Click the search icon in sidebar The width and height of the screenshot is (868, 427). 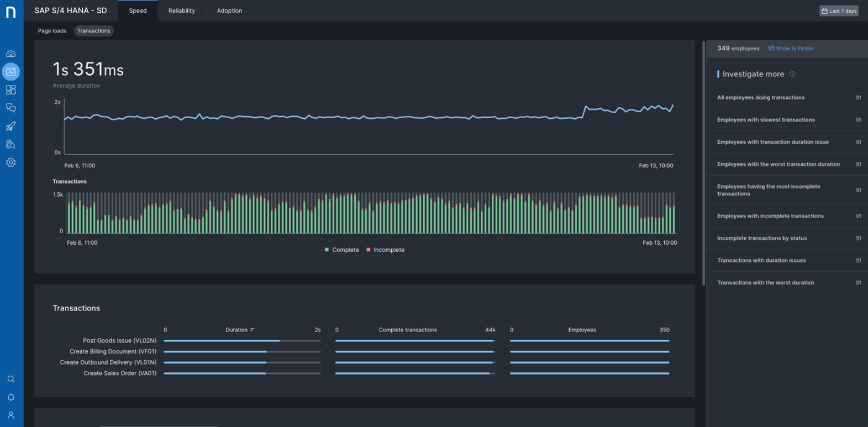(11, 379)
